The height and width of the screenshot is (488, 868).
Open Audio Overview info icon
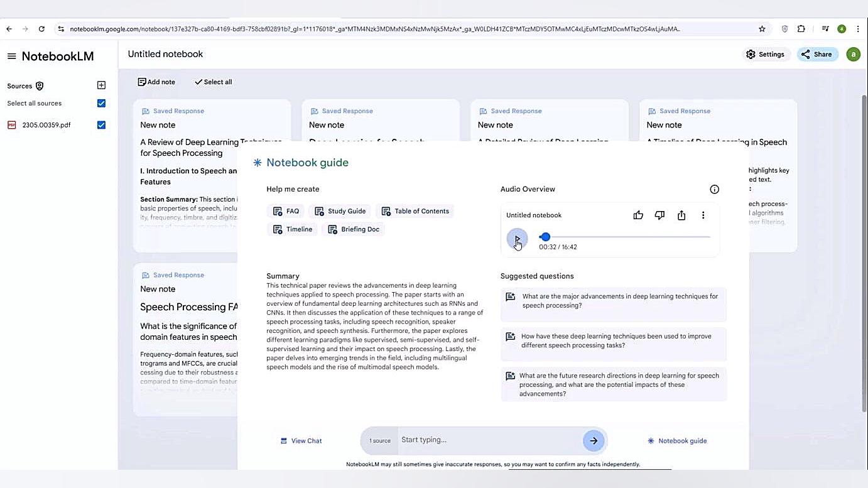(714, 189)
